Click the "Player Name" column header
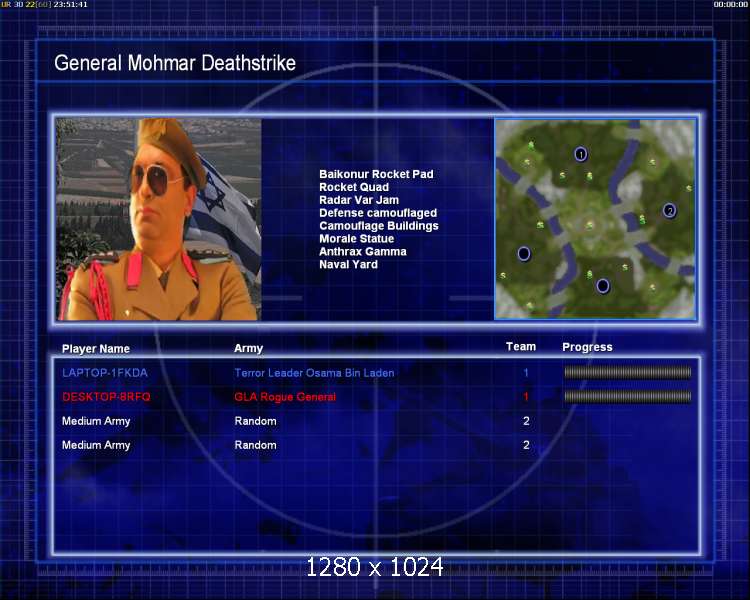Screen dimensions: 750x600 tap(96, 349)
